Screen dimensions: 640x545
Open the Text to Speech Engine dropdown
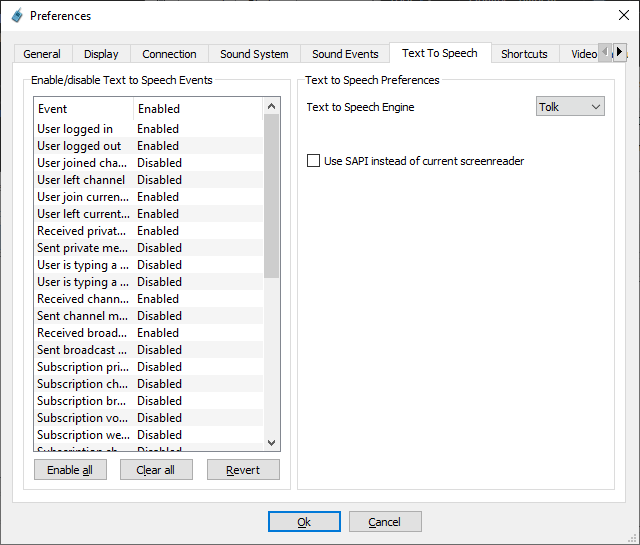tap(570, 107)
